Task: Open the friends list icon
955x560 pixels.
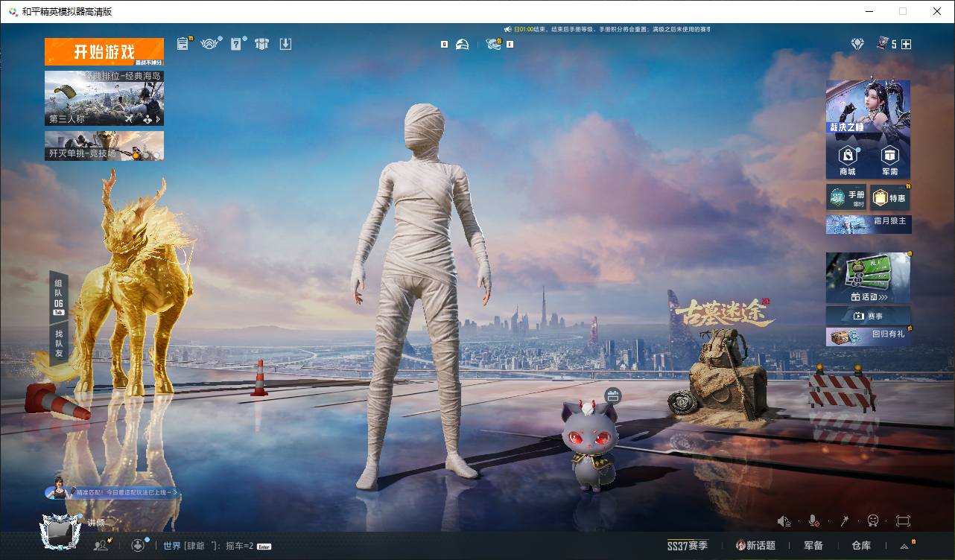Action: 101,545
